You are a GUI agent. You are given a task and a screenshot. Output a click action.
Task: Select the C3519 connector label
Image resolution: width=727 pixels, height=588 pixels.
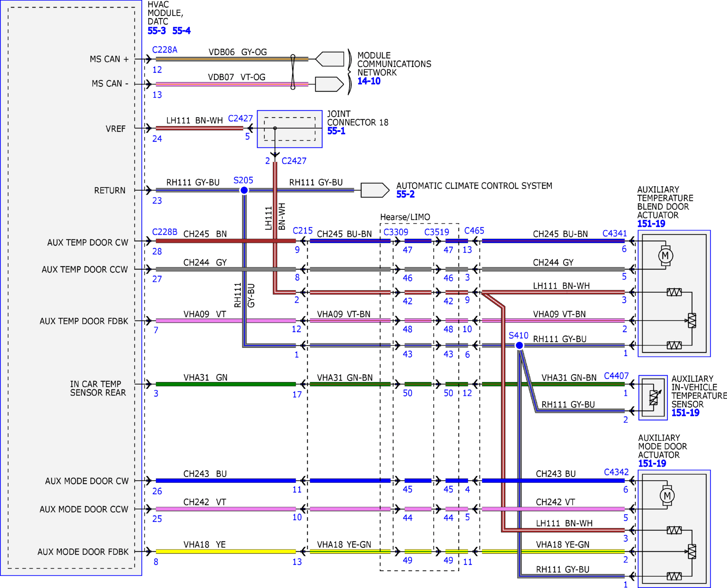(x=437, y=232)
